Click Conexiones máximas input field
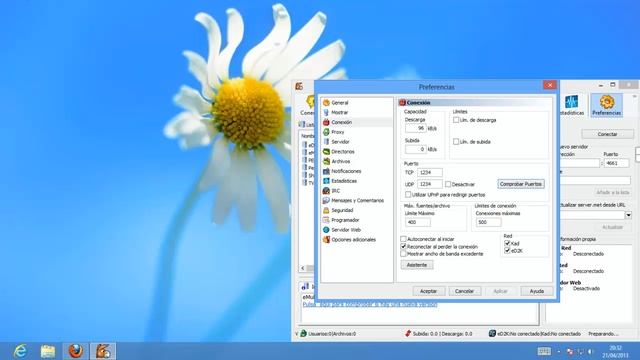 [x=488, y=222]
